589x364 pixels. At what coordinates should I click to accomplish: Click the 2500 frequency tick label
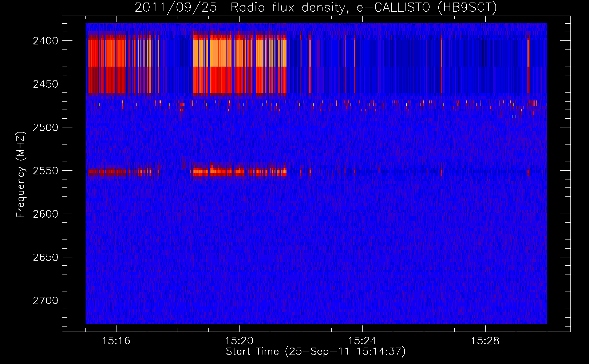click(46, 127)
